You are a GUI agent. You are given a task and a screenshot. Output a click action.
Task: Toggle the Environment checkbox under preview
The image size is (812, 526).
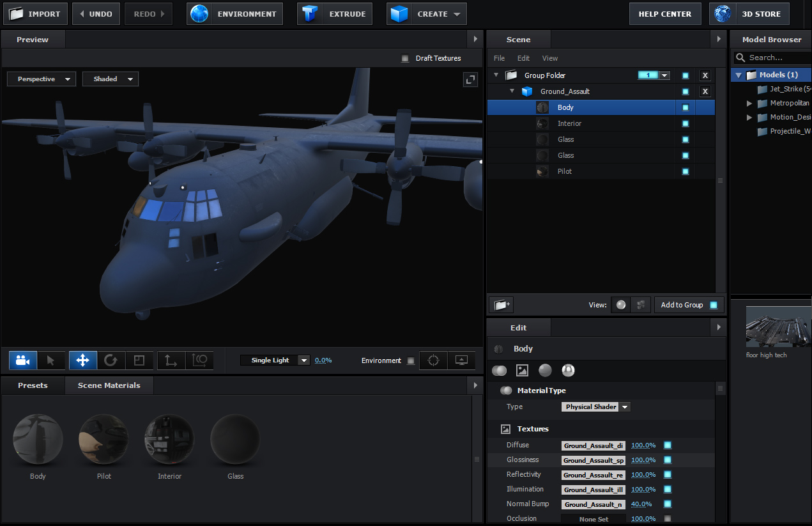point(411,360)
